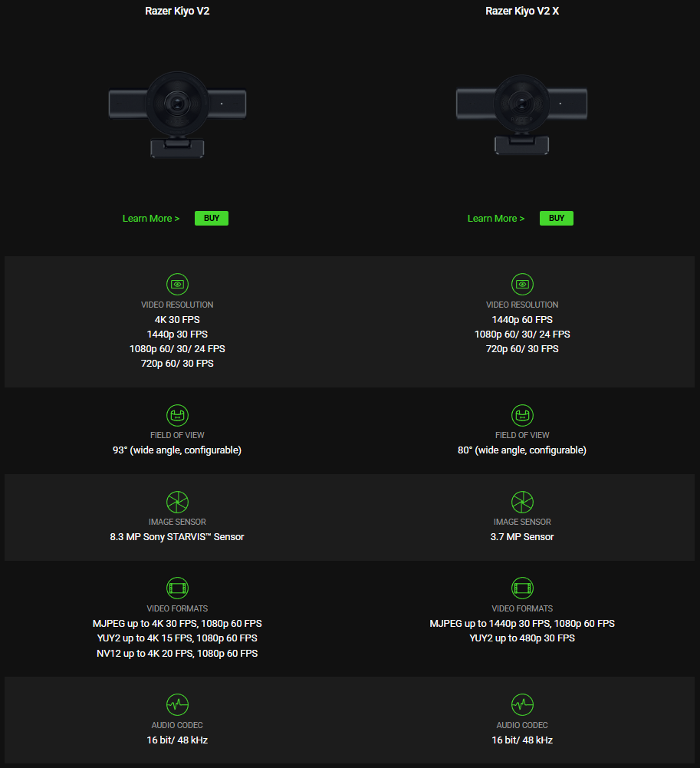Image resolution: width=700 pixels, height=768 pixels.
Task: Open the Learn More link for Kiyo V2 X
Action: coord(495,218)
